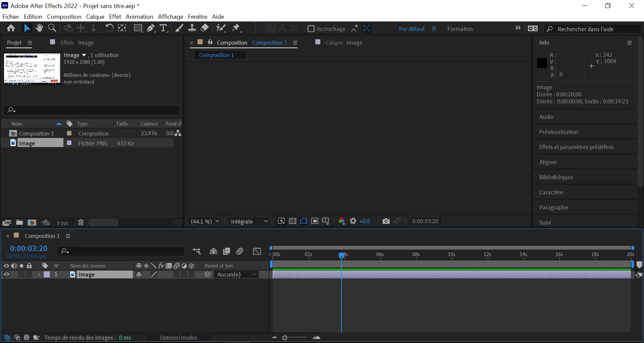644x343 pixels.
Task: Select the Image thumbnail in Project panel
Action: point(32,69)
